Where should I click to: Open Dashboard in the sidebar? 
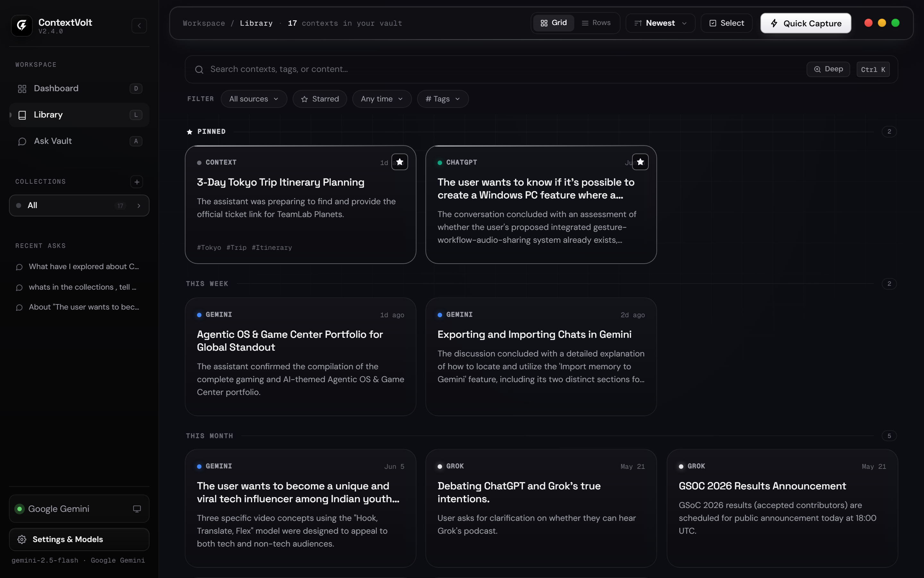point(79,89)
